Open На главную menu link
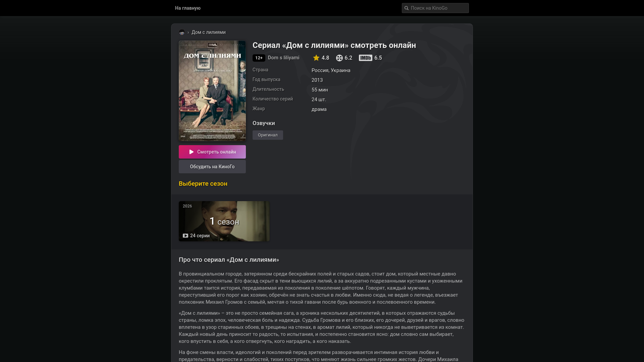The height and width of the screenshot is (362, 644). pyautogui.click(x=188, y=8)
